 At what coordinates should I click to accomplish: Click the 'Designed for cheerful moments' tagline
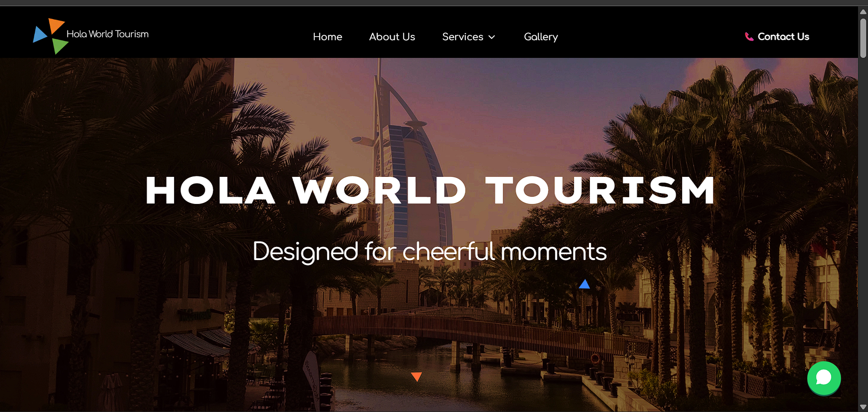[429, 251]
